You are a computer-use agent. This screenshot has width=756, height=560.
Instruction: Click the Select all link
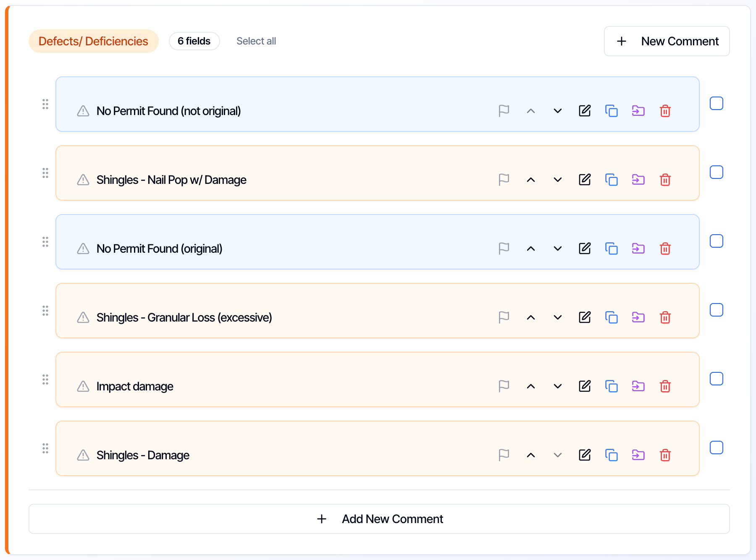(256, 41)
